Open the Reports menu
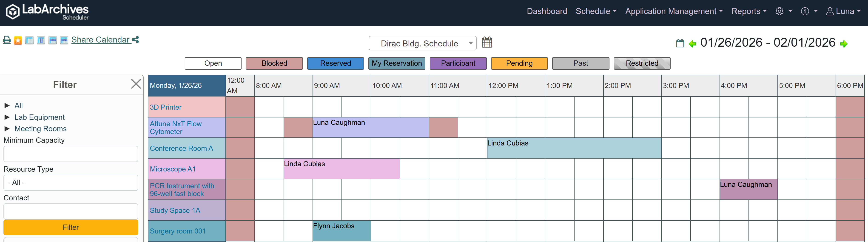This screenshot has width=868, height=242. (x=749, y=11)
